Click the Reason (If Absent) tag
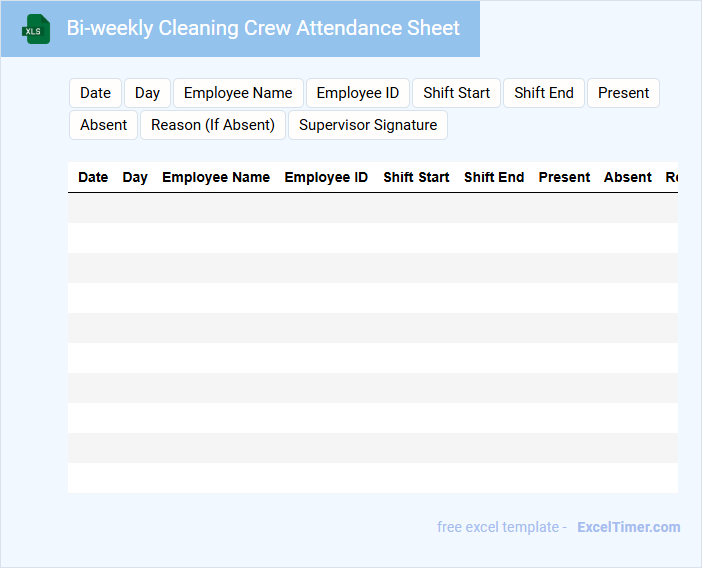The width and height of the screenshot is (702, 568). tap(213, 125)
